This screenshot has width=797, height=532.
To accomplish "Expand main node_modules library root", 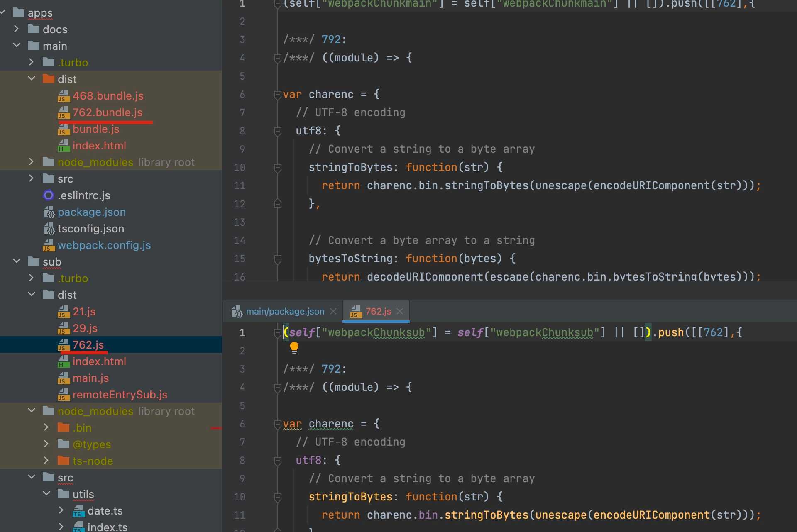I will (32, 162).
